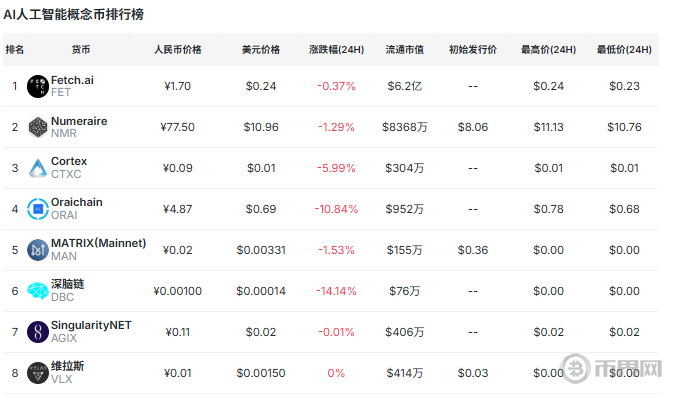Click the ¥1.70 price cell
The height and width of the screenshot is (396, 673).
pos(177,86)
